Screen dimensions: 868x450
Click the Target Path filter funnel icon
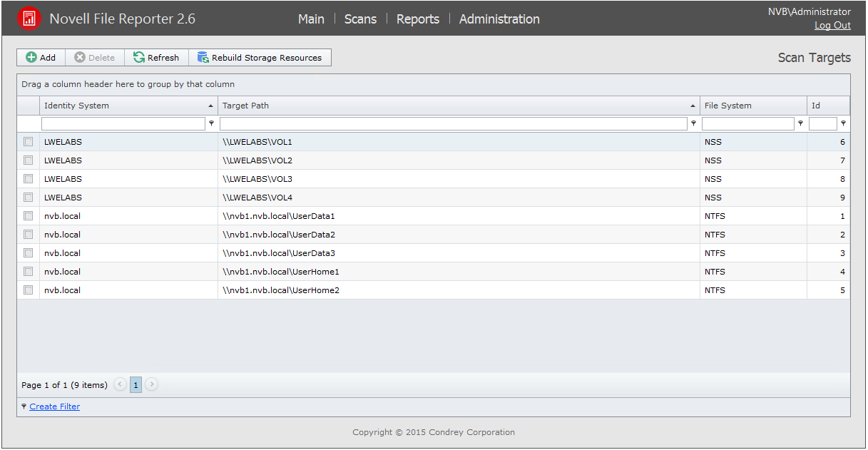pyautogui.click(x=693, y=123)
